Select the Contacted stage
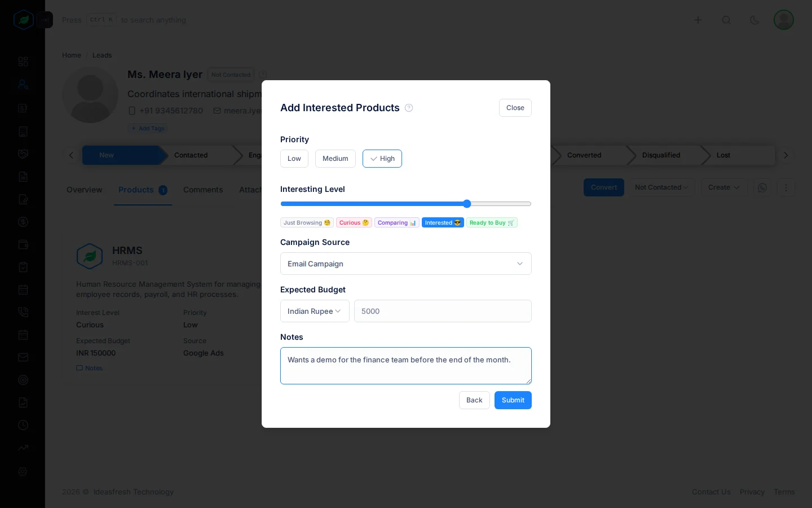The width and height of the screenshot is (812, 508). pos(191,155)
